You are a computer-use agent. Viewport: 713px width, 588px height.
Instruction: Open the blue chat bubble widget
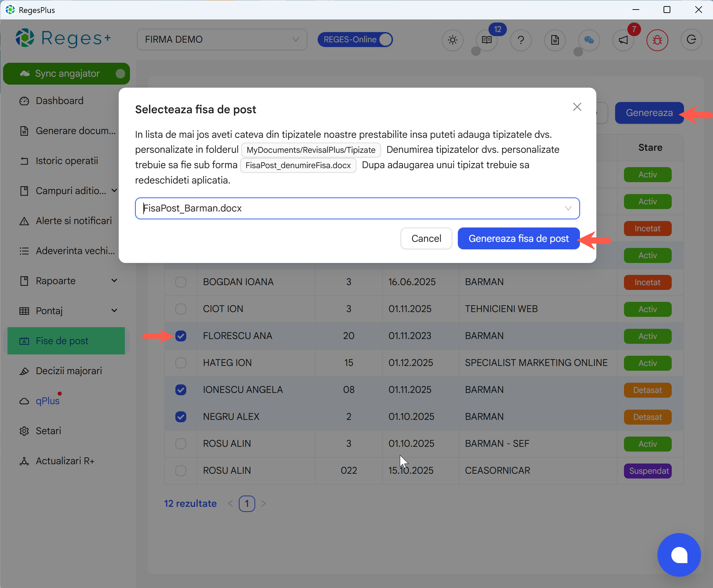[679, 555]
